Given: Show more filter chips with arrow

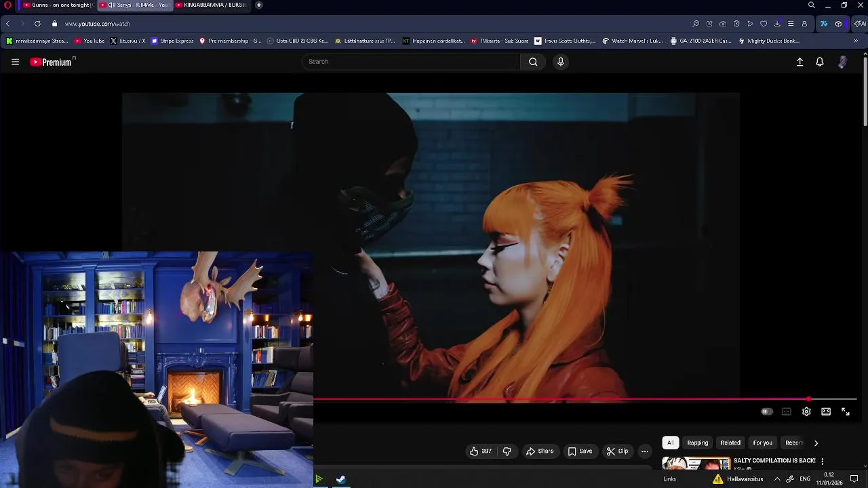Looking at the screenshot, I should (816, 443).
